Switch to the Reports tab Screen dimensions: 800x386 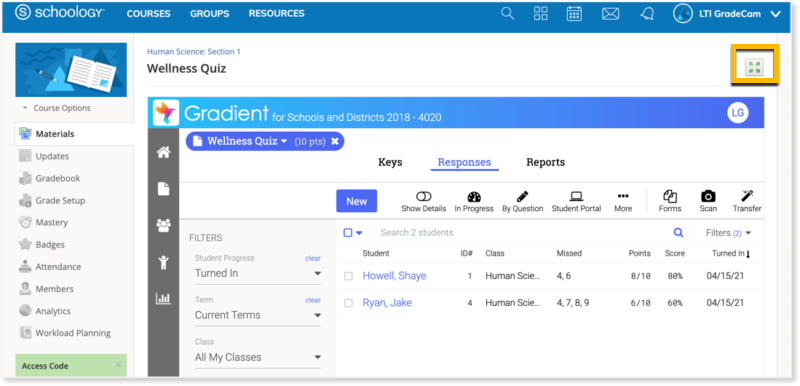click(545, 162)
